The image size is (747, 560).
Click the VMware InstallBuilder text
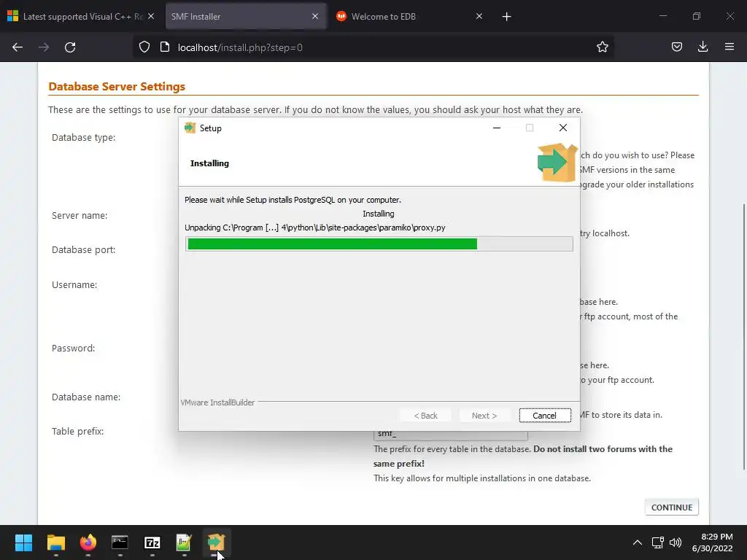[x=217, y=402]
